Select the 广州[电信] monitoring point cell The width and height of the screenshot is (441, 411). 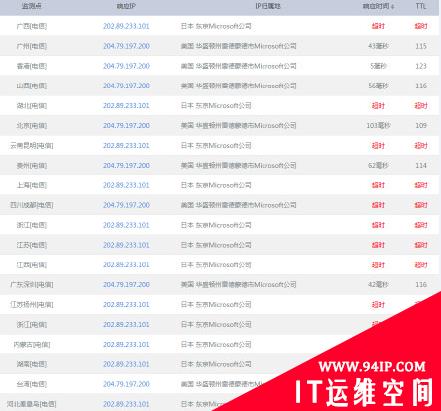pyautogui.click(x=32, y=46)
